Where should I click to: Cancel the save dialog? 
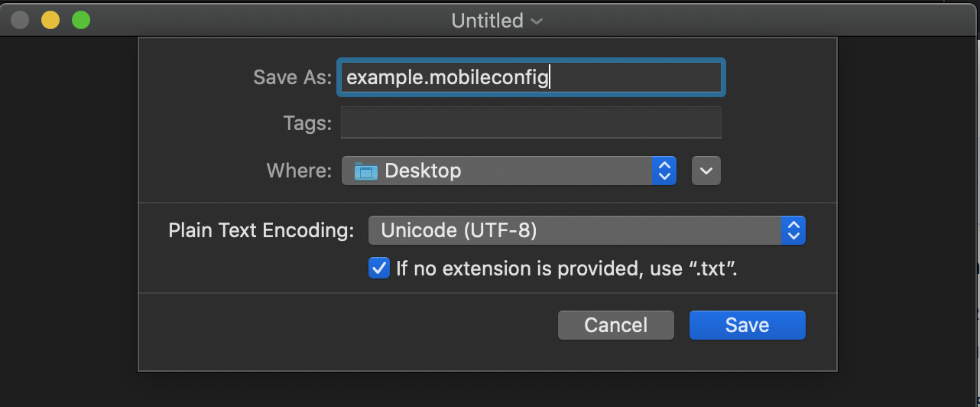(615, 325)
